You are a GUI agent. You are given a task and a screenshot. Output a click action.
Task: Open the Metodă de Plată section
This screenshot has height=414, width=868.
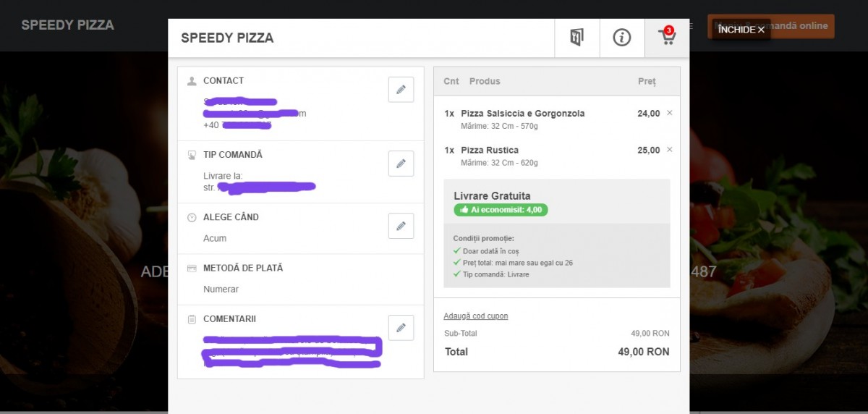click(243, 268)
